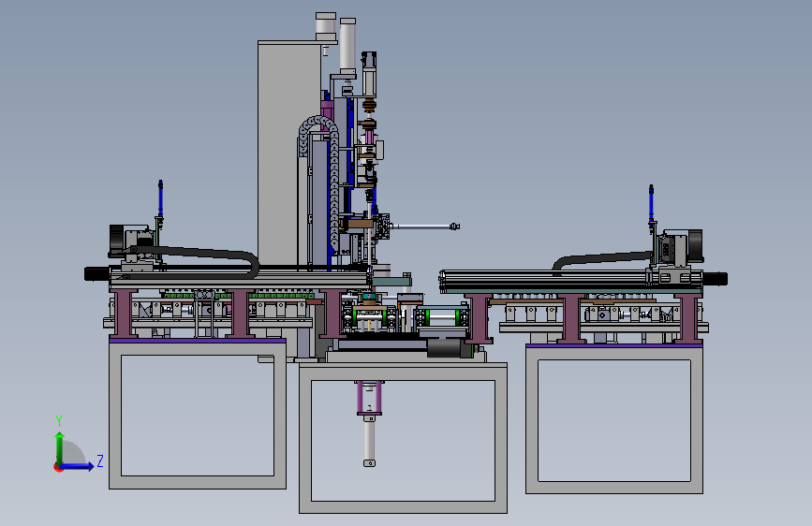Select the white cylinder on top of the tower
The width and height of the screenshot is (812, 526).
(x=326, y=26)
